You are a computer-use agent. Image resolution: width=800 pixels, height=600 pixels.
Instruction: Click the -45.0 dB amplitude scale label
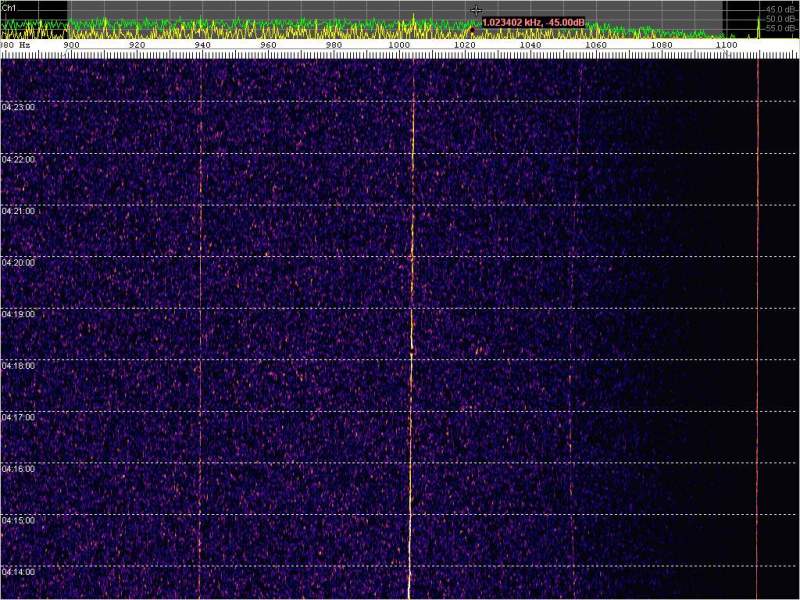[780, 9]
